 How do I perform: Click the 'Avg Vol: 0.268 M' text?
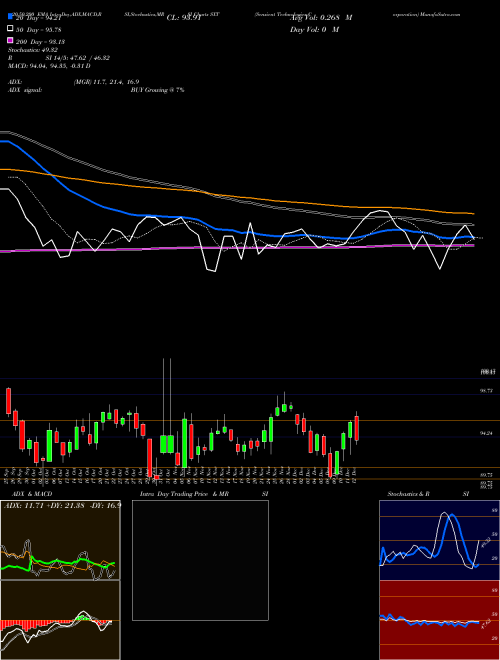[321, 18]
